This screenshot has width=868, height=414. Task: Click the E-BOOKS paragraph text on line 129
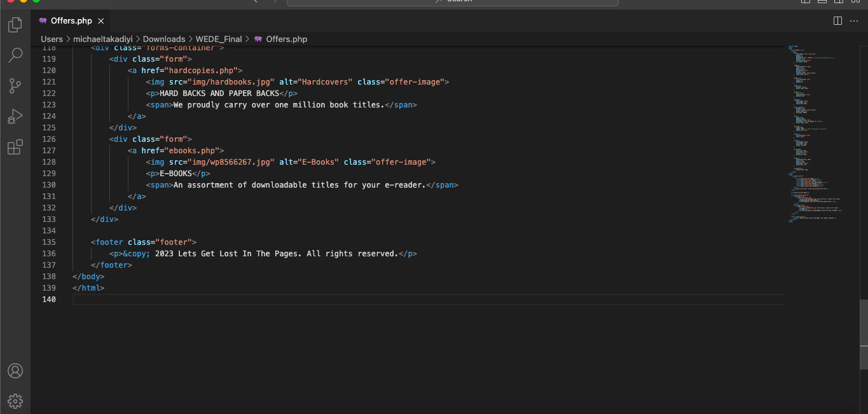[x=176, y=174]
